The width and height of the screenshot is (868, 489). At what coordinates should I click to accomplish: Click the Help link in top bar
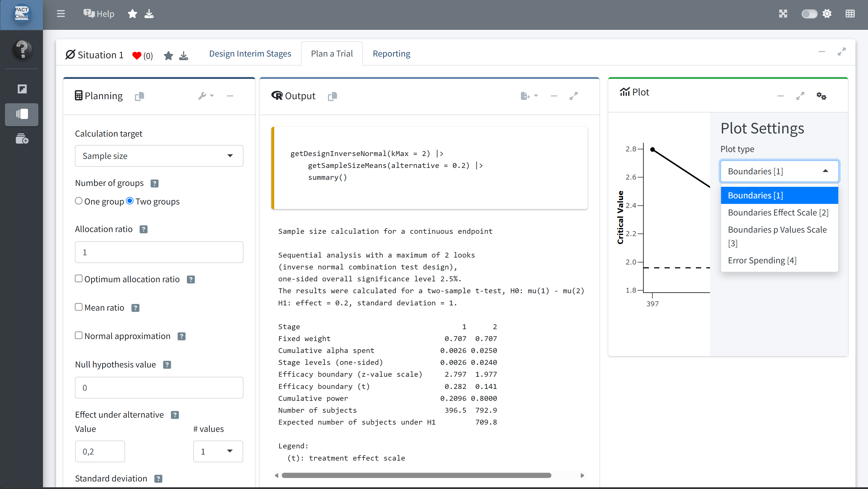pos(105,14)
